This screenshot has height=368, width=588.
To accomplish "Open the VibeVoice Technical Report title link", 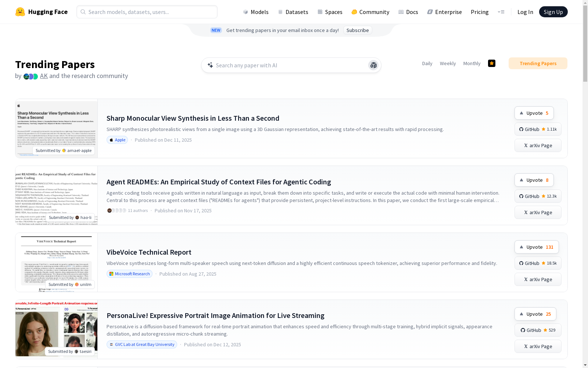I will pos(149,252).
